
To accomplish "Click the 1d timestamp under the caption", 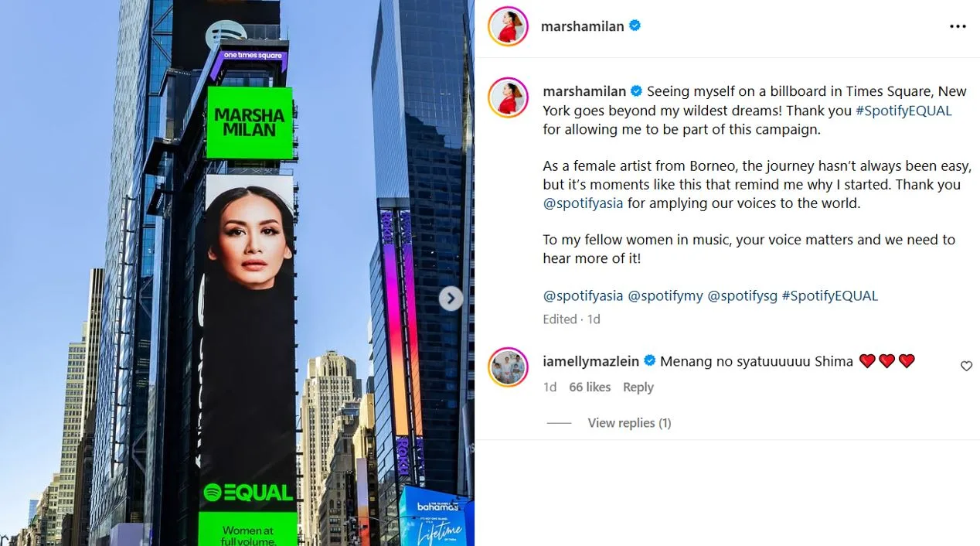I will [x=594, y=319].
